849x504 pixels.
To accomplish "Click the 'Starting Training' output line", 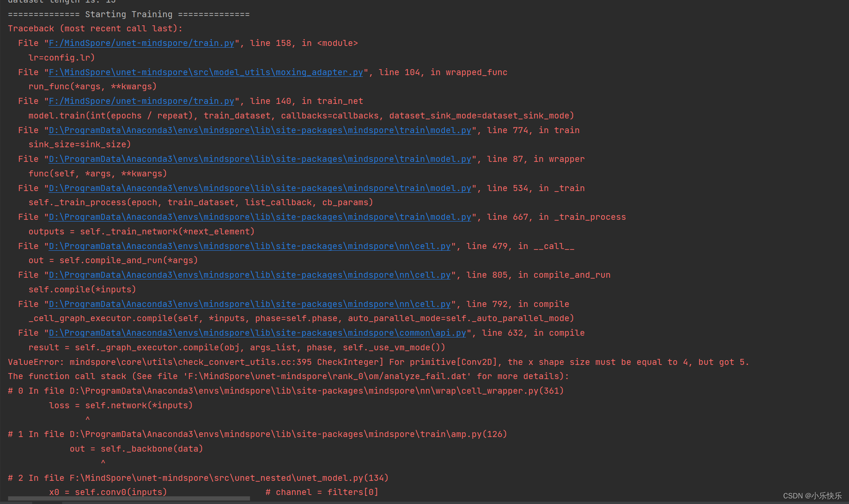I will (x=128, y=15).
